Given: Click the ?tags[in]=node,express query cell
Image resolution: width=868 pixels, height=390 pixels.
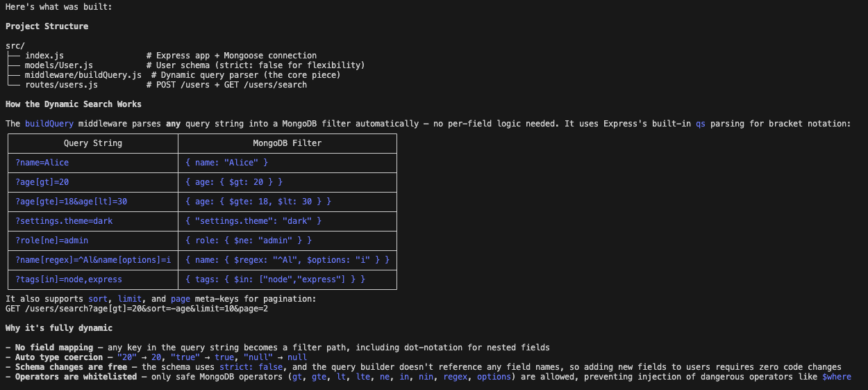Looking at the screenshot, I should coord(69,279).
